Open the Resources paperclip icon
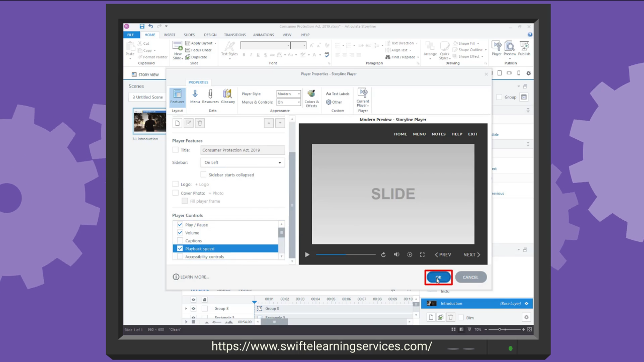The image size is (644, 362). click(210, 97)
